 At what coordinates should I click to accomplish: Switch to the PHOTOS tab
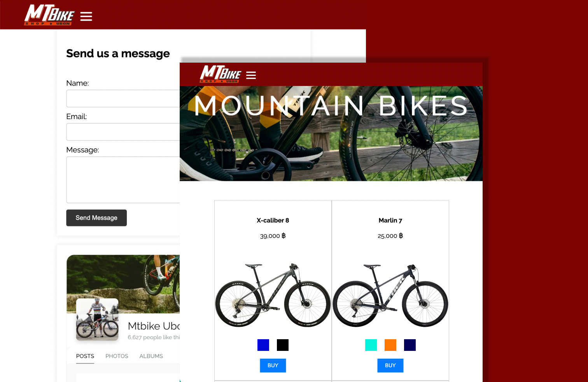[117, 356]
